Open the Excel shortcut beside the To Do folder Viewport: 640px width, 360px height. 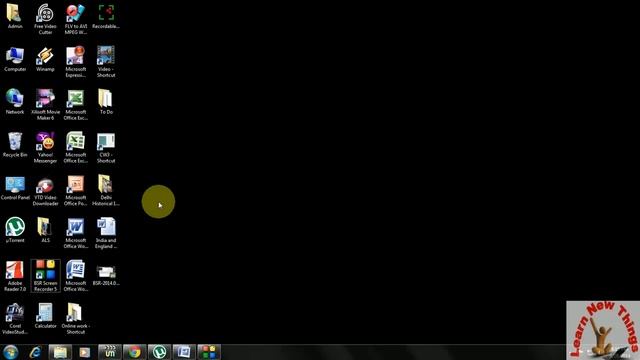76,105
